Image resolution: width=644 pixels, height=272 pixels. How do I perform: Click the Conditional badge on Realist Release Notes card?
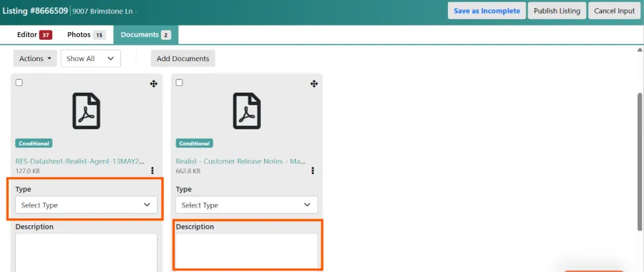194,144
